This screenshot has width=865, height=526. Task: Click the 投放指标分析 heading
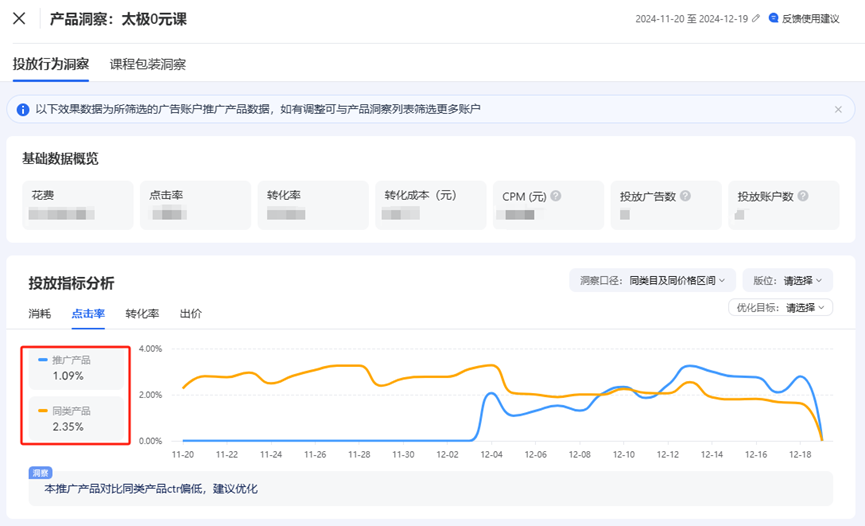click(x=71, y=283)
